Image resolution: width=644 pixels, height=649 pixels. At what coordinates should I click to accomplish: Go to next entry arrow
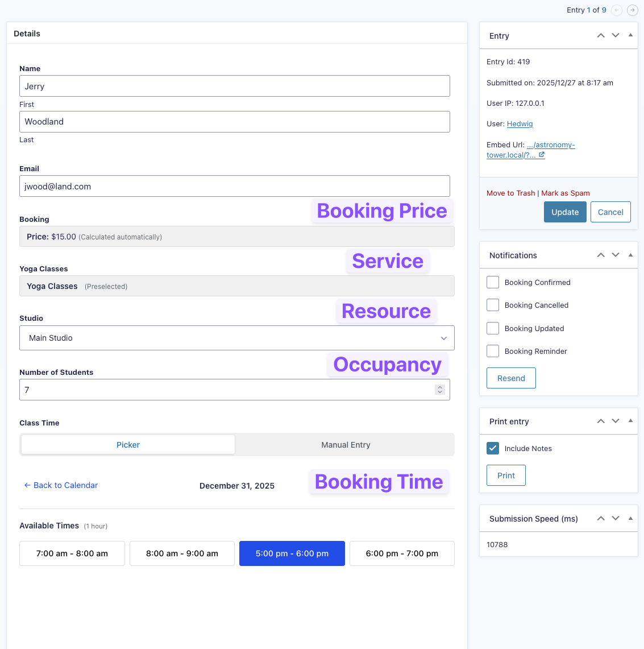click(632, 10)
